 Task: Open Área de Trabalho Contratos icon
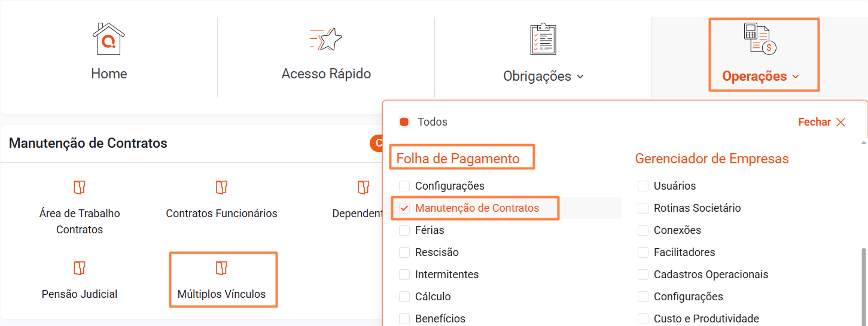coord(80,187)
